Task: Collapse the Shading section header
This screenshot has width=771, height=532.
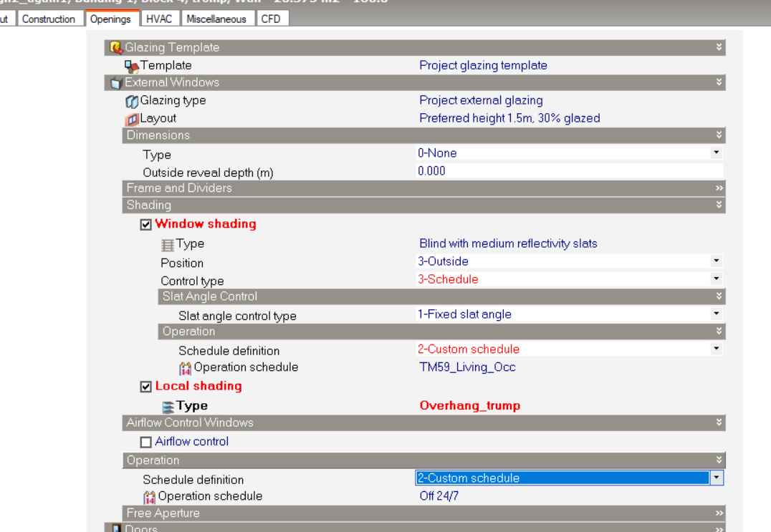Action: [719, 205]
